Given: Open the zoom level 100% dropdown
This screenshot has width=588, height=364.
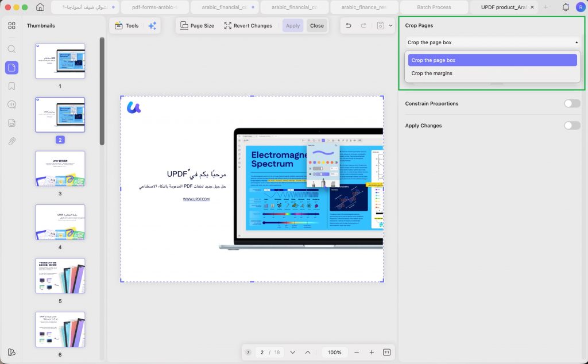Looking at the screenshot, I should (335, 353).
